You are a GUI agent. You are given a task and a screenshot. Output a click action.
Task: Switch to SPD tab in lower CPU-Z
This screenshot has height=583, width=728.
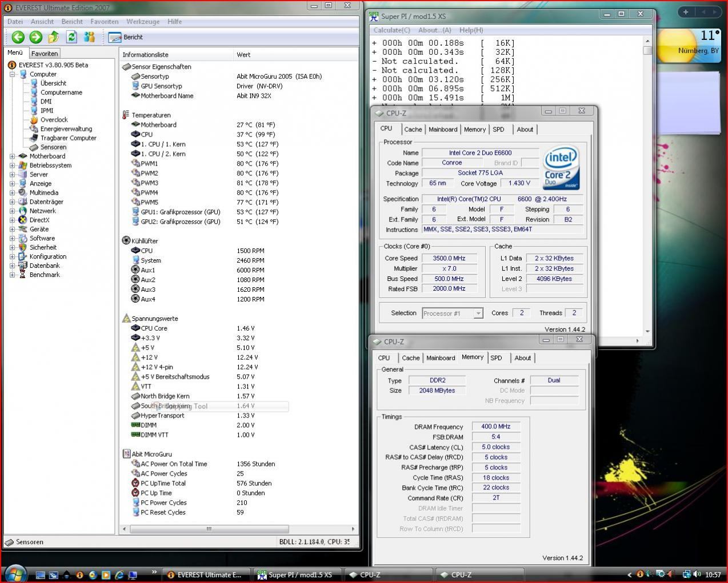coord(497,358)
